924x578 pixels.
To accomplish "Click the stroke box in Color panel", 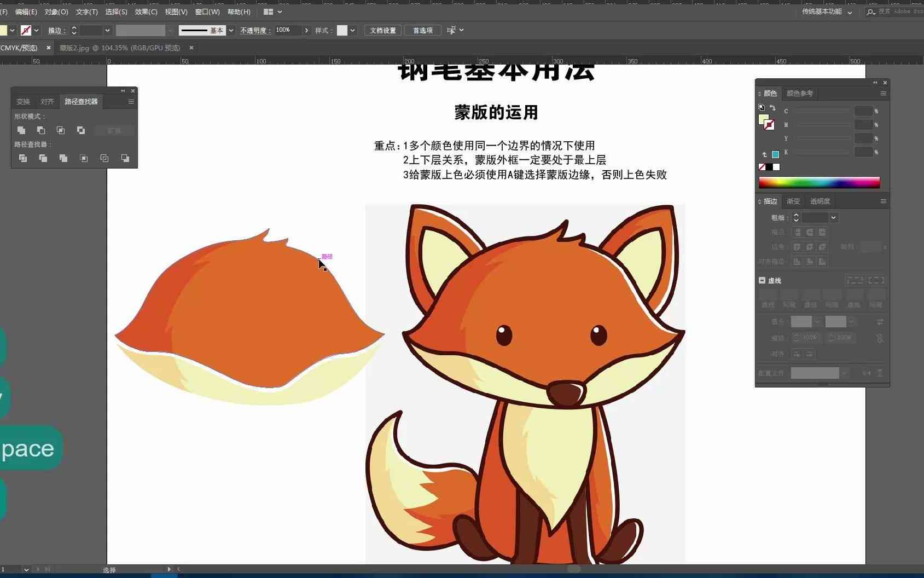I will pyautogui.click(x=769, y=125).
